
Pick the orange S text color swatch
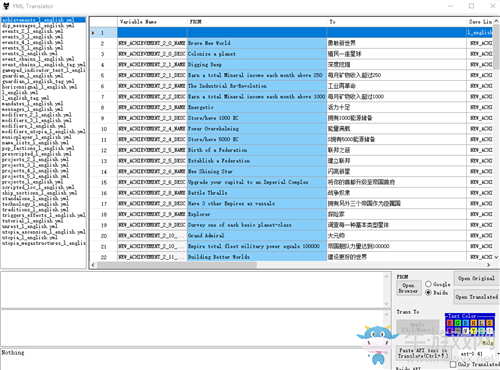pyautogui.click(x=489, y=323)
